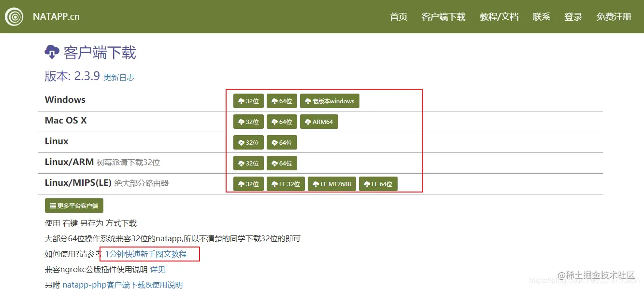Click the 更多平台客户端 button
Image resolution: width=644 pixels, height=289 pixels.
click(x=74, y=206)
